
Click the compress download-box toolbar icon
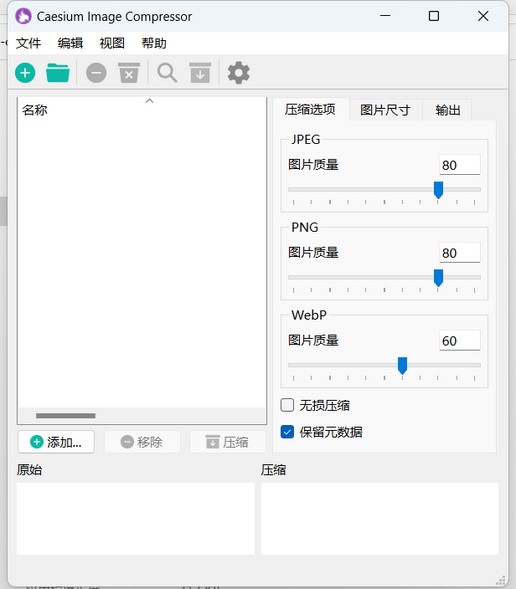point(200,73)
